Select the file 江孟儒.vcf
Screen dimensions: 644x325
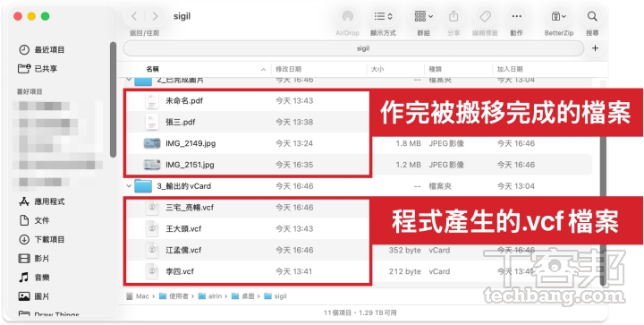[x=183, y=250]
